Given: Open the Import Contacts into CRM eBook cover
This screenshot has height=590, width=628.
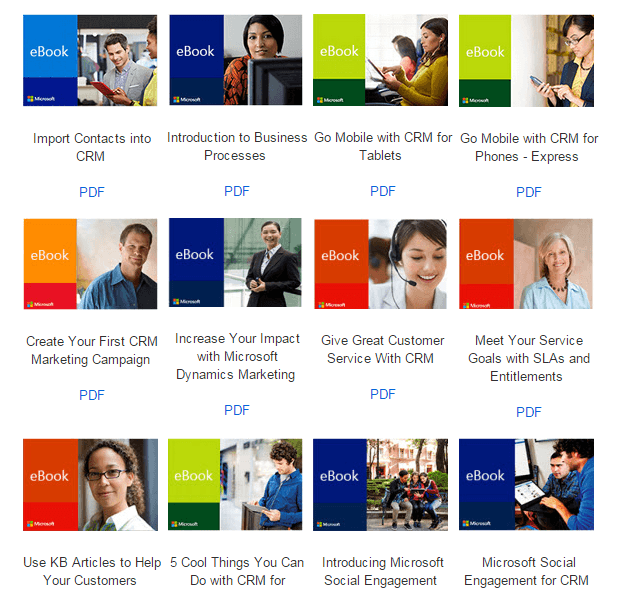Looking at the screenshot, I should 90,60.
